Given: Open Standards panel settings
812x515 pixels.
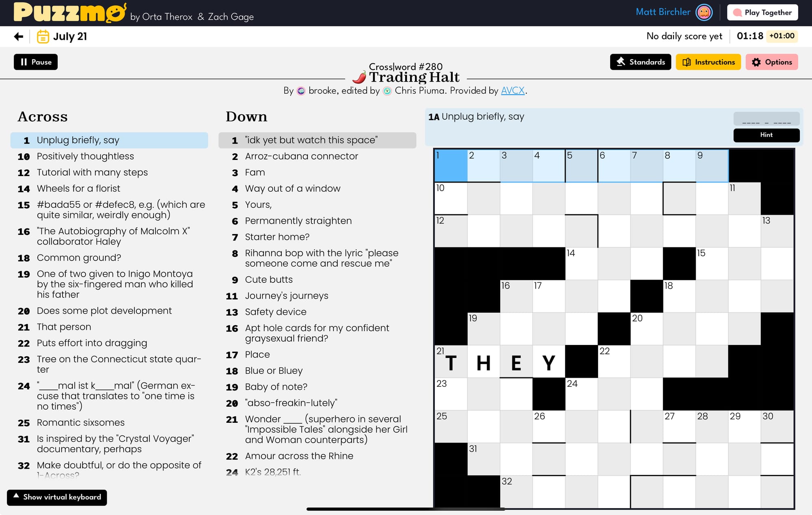Looking at the screenshot, I should coord(641,62).
